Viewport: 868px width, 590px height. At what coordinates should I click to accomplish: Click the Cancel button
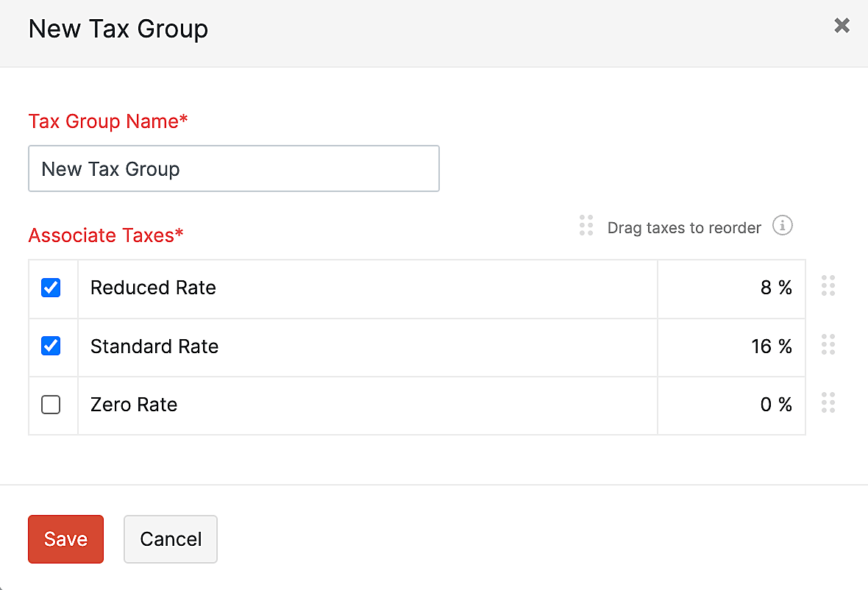[170, 539]
